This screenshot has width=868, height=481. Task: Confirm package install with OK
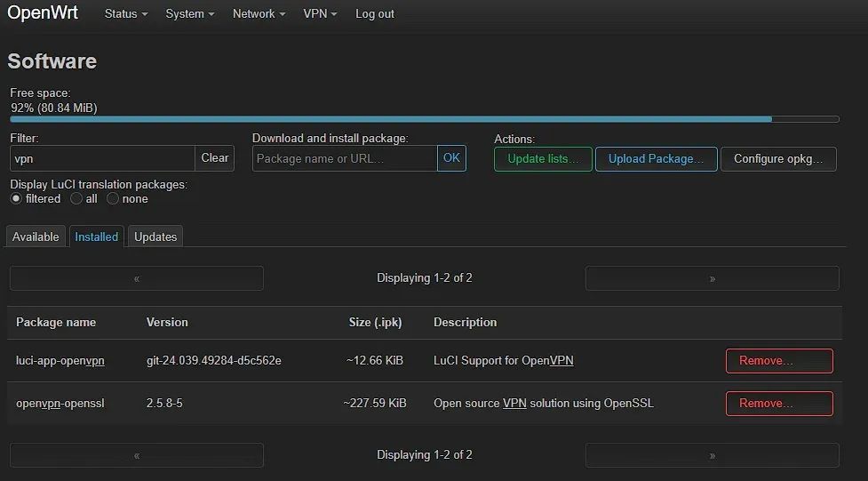pyautogui.click(x=451, y=158)
